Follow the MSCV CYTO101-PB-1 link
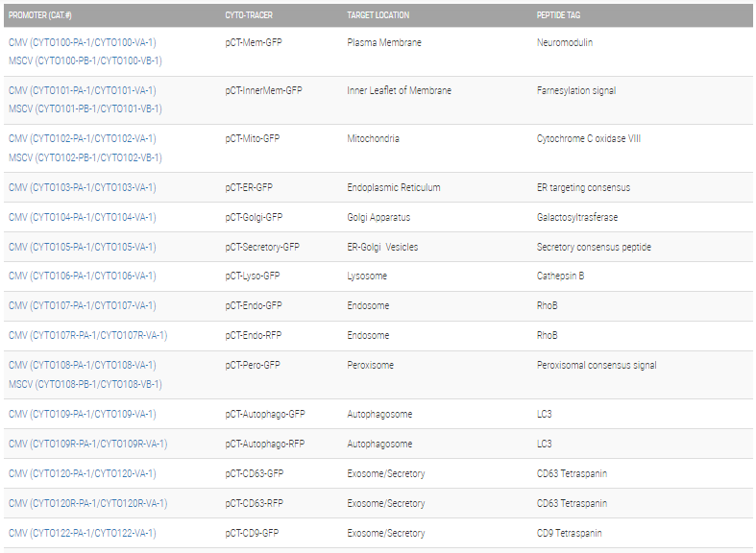756x553 pixels. (85, 108)
